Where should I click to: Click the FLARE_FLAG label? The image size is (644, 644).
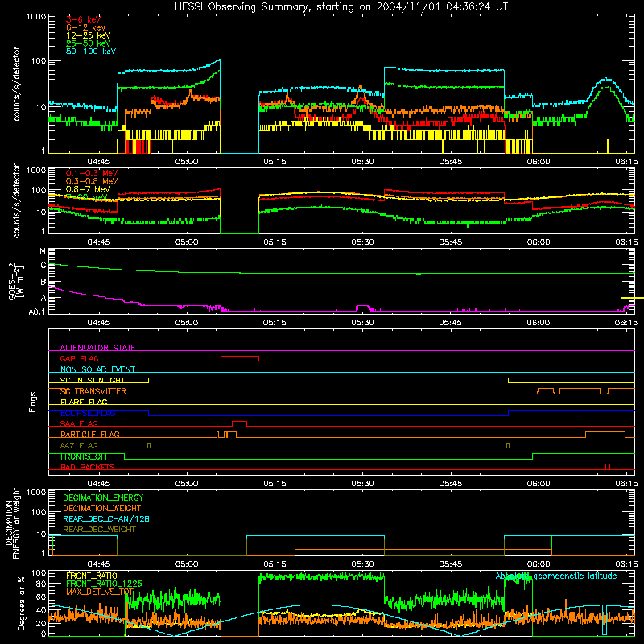coord(84,402)
